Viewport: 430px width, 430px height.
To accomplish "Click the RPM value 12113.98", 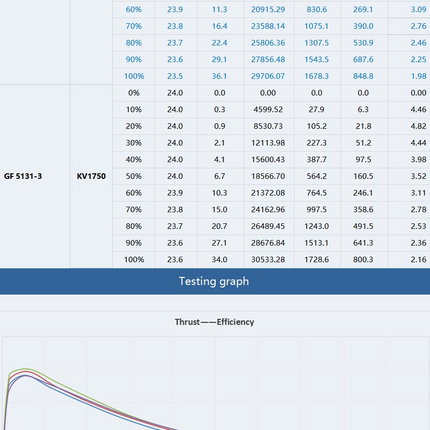I will point(268,143).
